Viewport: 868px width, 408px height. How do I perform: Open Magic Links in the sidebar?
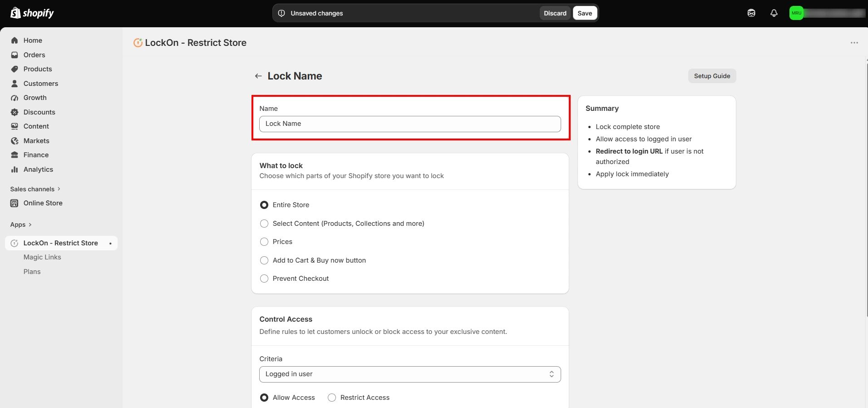click(x=42, y=257)
